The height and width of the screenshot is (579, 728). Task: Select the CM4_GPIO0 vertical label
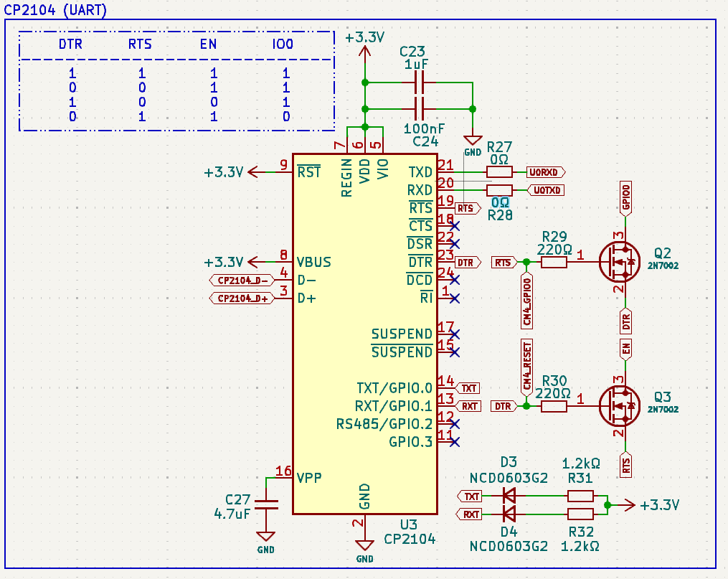coord(526,301)
